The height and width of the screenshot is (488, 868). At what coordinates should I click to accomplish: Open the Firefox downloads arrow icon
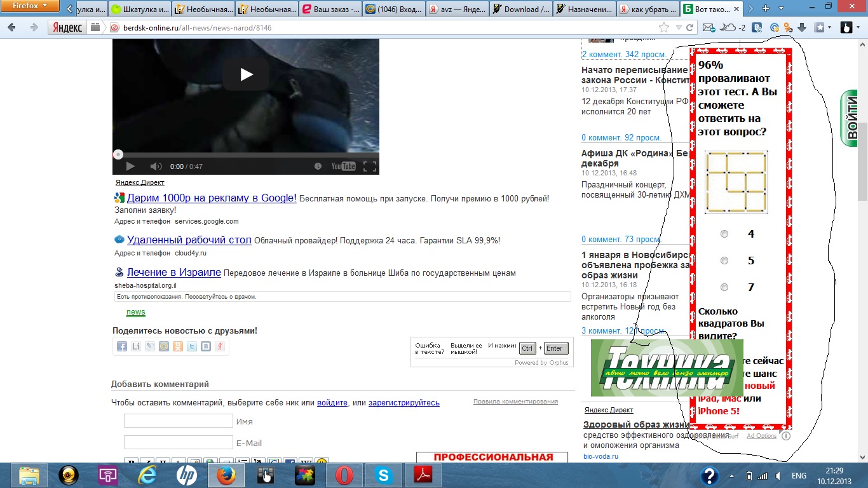(802, 27)
